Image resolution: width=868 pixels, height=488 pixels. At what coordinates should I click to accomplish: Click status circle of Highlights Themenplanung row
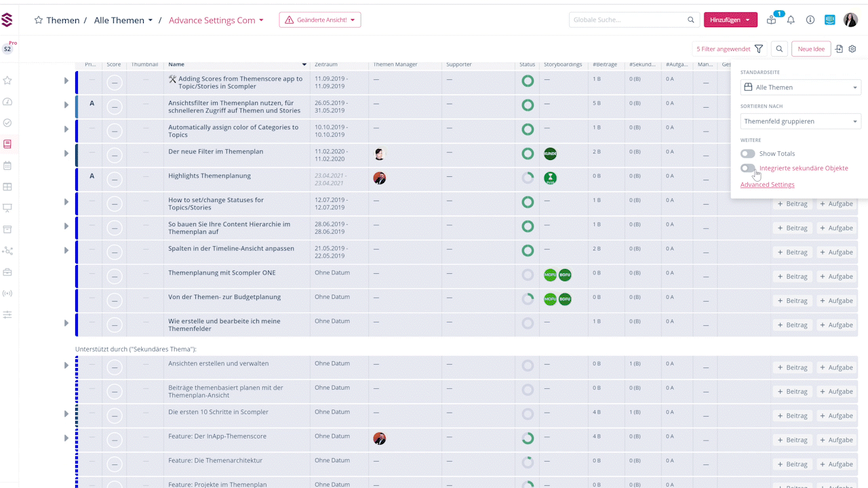point(528,178)
